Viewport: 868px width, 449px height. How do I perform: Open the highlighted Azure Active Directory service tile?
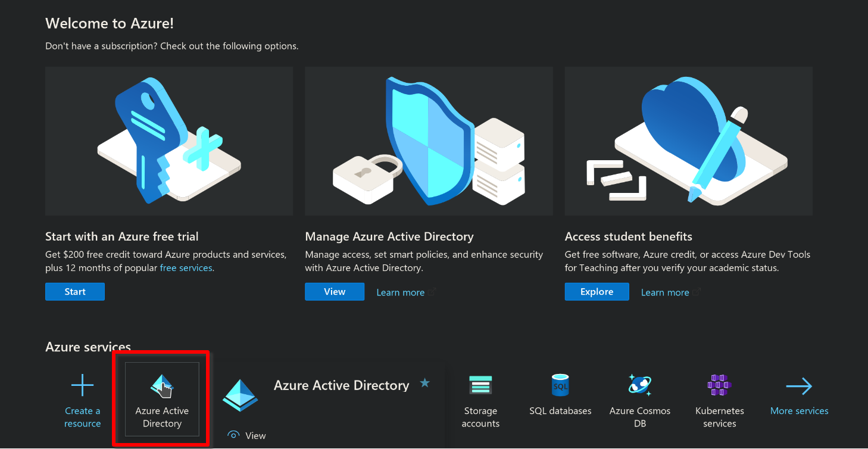(x=162, y=399)
